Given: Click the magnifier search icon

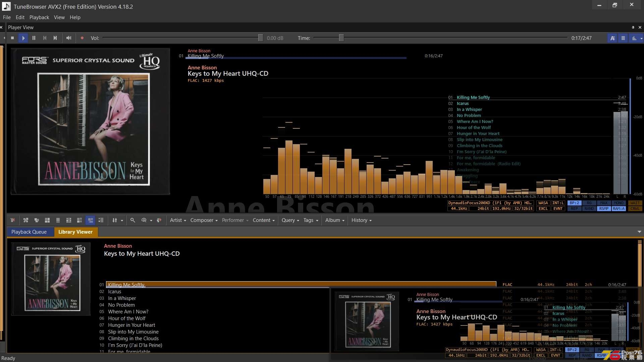Looking at the screenshot, I should 133,220.
